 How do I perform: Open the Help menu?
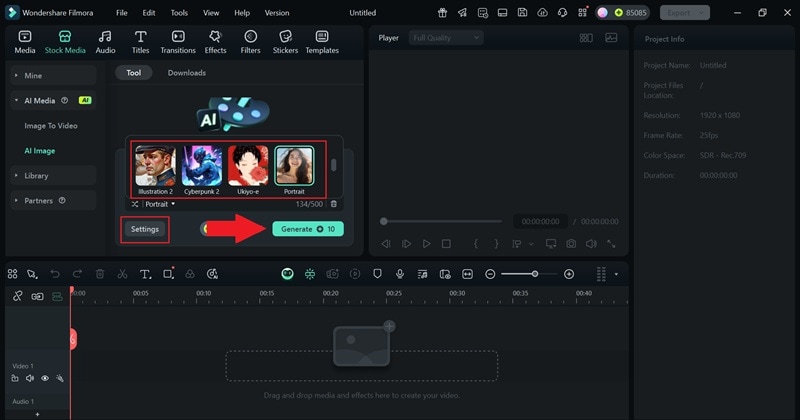(242, 13)
